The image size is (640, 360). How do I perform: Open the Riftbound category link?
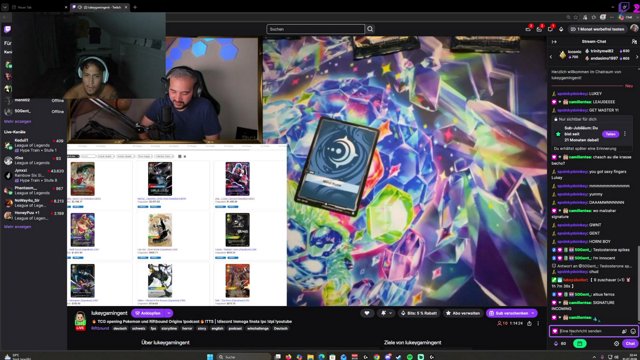(x=100, y=328)
